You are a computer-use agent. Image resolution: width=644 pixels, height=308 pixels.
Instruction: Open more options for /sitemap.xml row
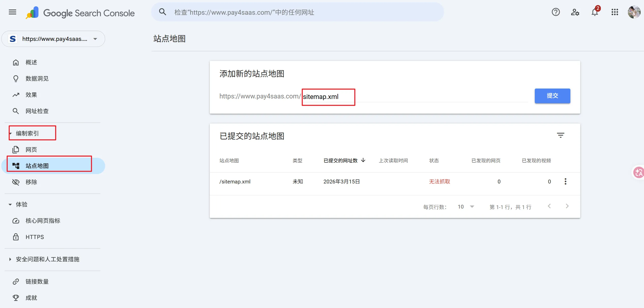(x=565, y=181)
